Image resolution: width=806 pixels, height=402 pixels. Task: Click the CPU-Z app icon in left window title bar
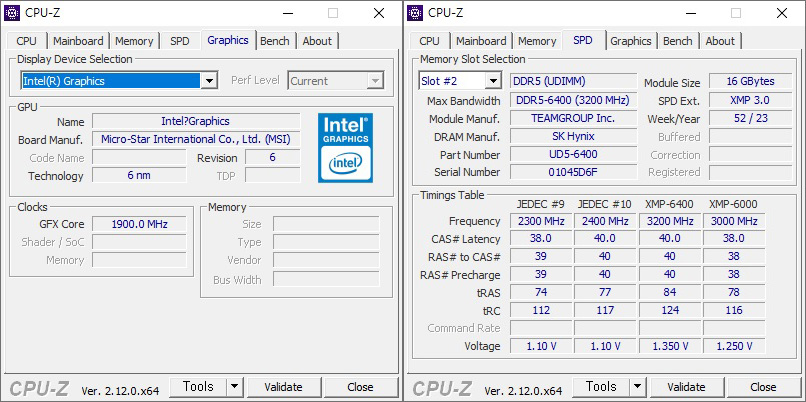(12, 13)
